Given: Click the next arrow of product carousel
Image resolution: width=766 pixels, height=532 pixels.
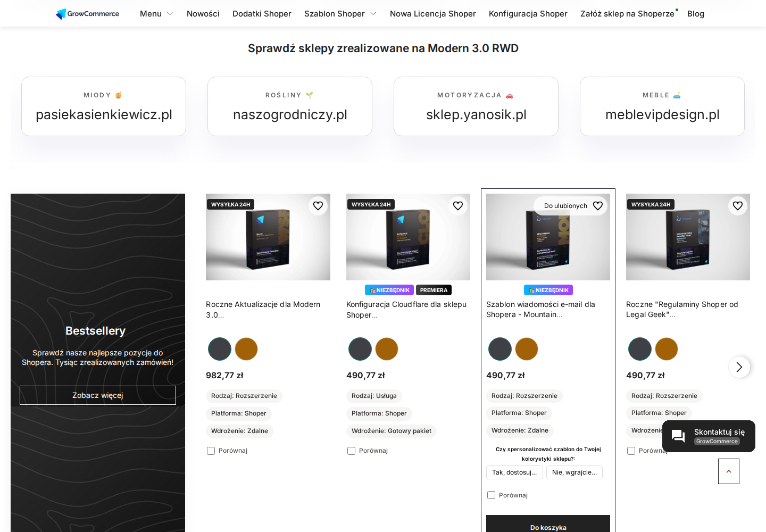Looking at the screenshot, I should (x=739, y=367).
